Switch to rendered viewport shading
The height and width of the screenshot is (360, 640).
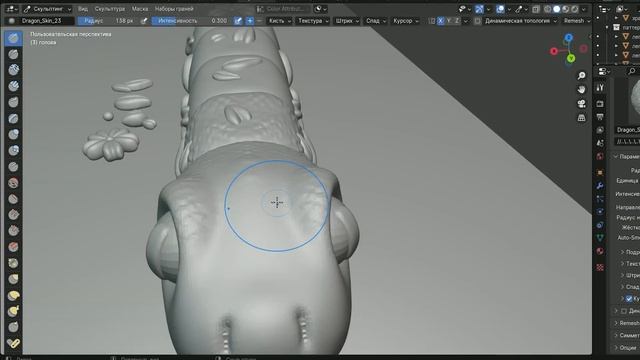click(574, 9)
